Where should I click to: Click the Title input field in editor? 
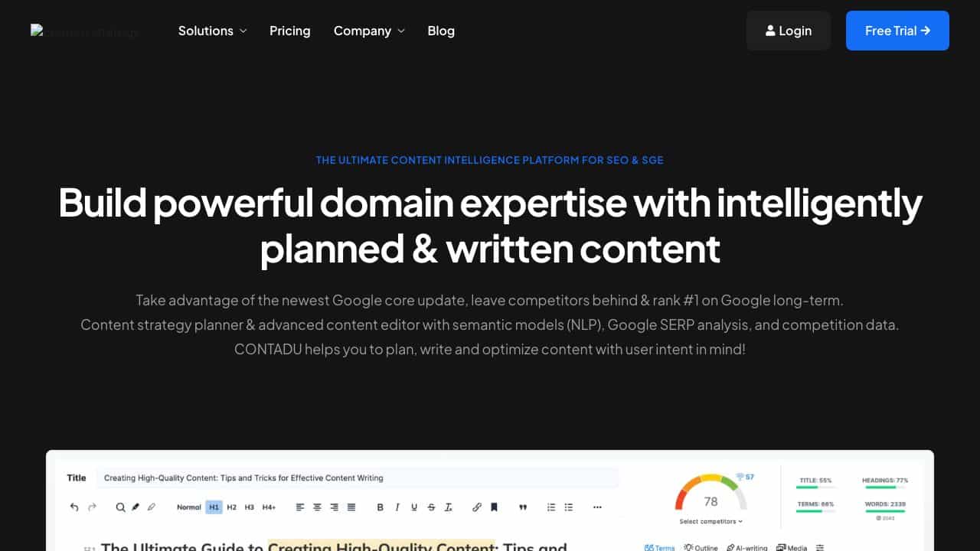point(357,478)
